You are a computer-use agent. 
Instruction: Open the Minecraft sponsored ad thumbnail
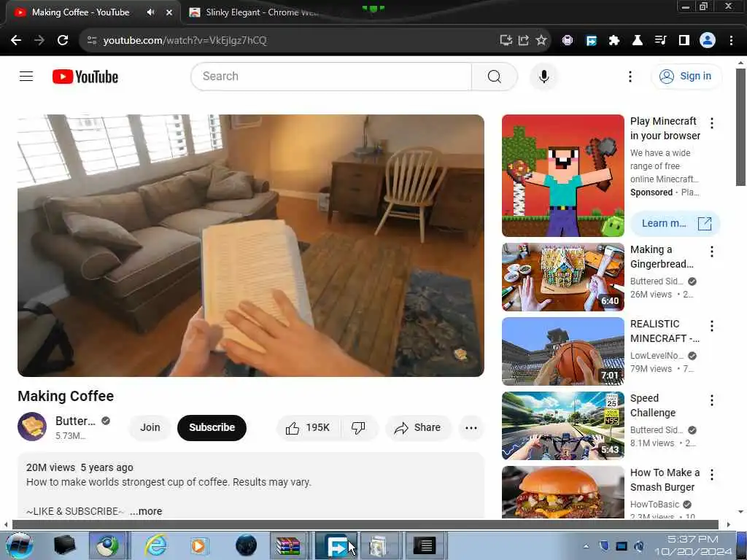(562, 176)
